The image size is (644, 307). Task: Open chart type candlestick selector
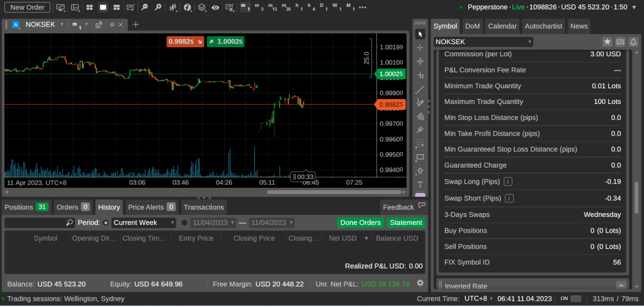coord(173,7)
